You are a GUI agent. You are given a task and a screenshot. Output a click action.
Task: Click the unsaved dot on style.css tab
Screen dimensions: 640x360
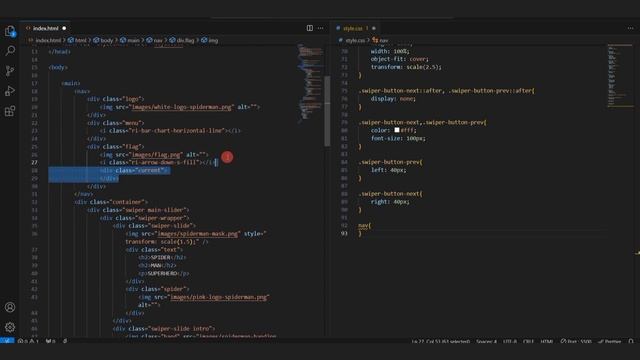click(x=374, y=28)
